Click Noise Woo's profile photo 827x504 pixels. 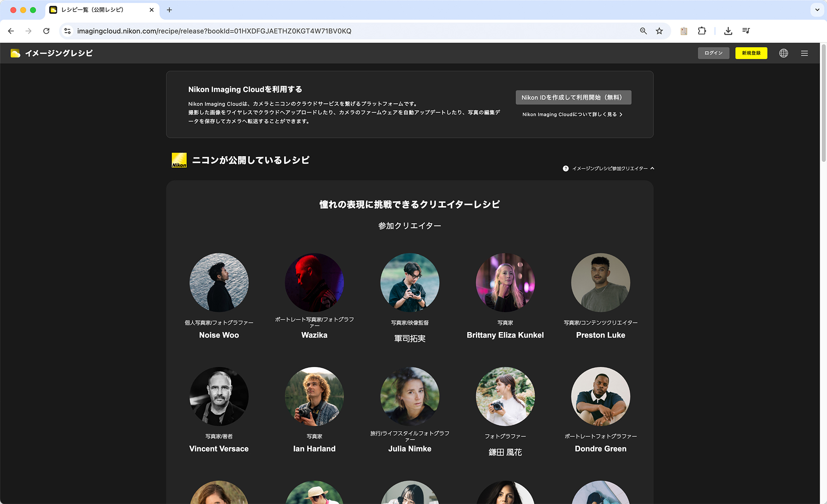219,282
